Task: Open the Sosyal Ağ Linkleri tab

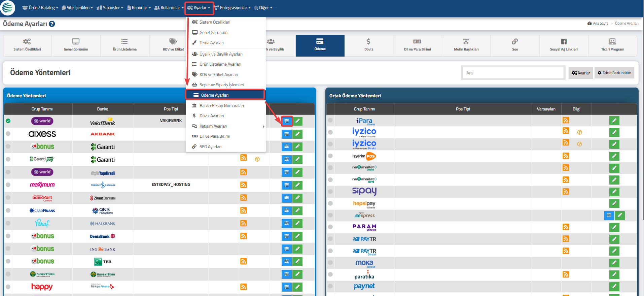Action: point(564,45)
